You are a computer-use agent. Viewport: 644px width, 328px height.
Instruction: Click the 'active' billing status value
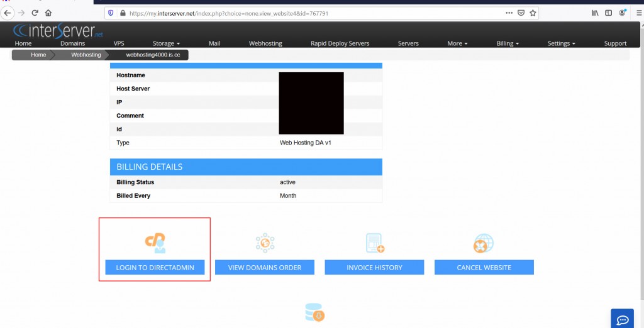point(287,182)
